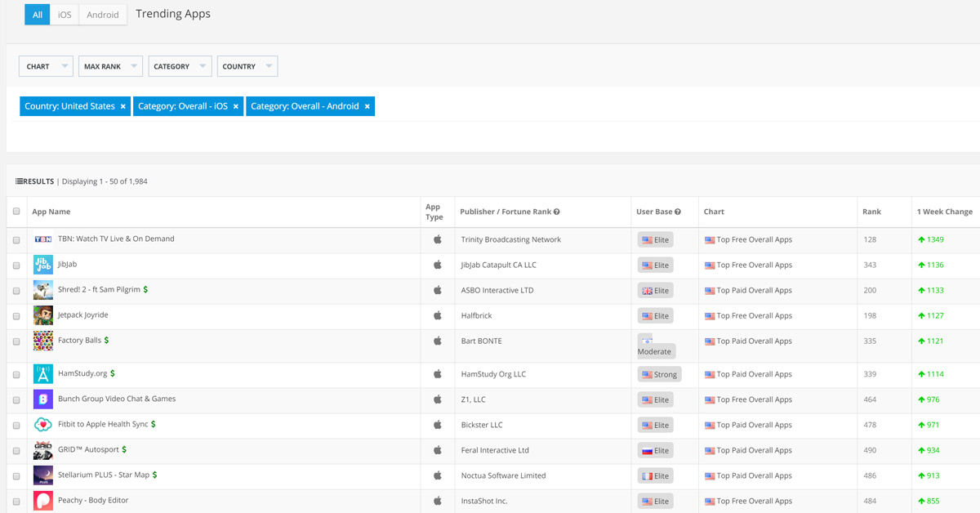Open the Halfbrick publisher link

click(477, 315)
